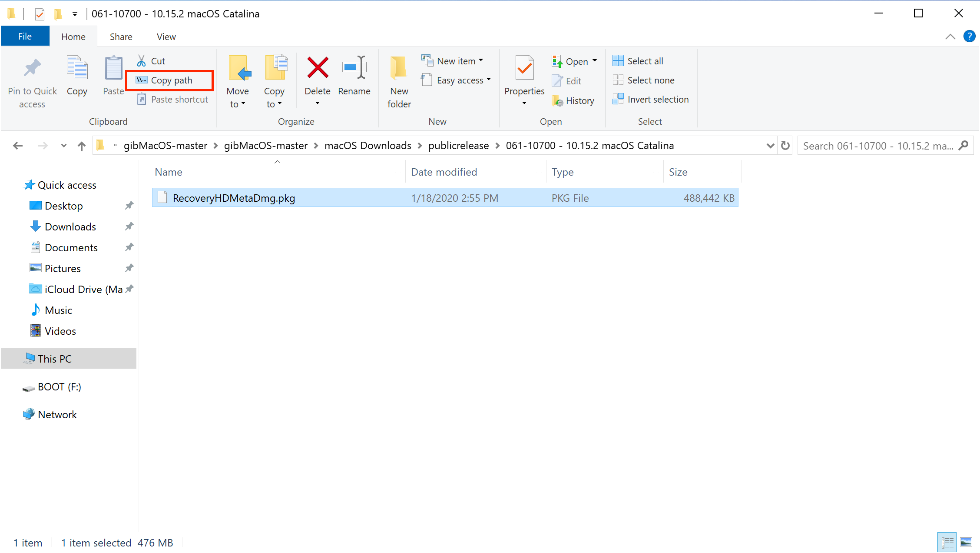The width and height of the screenshot is (980, 553).
Task: Switch to details view toggle
Action: (947, 542)
